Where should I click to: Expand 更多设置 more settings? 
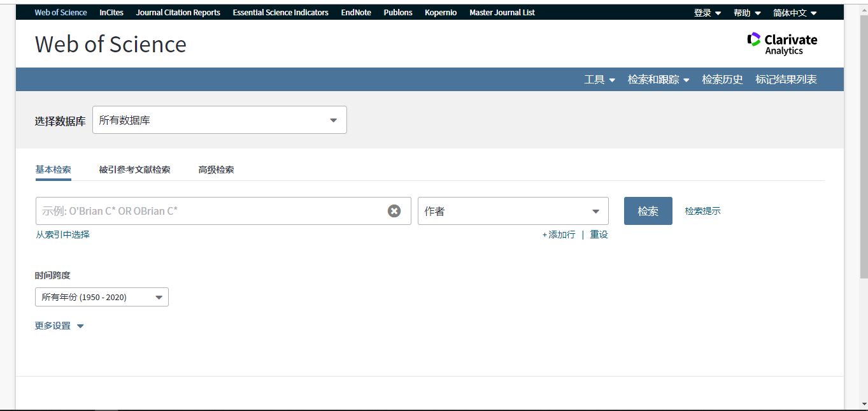click(x=59, y=326)
